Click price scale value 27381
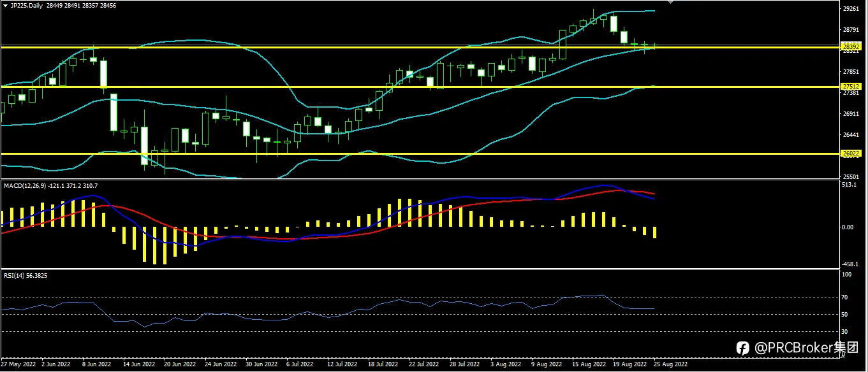 point(851,93)
